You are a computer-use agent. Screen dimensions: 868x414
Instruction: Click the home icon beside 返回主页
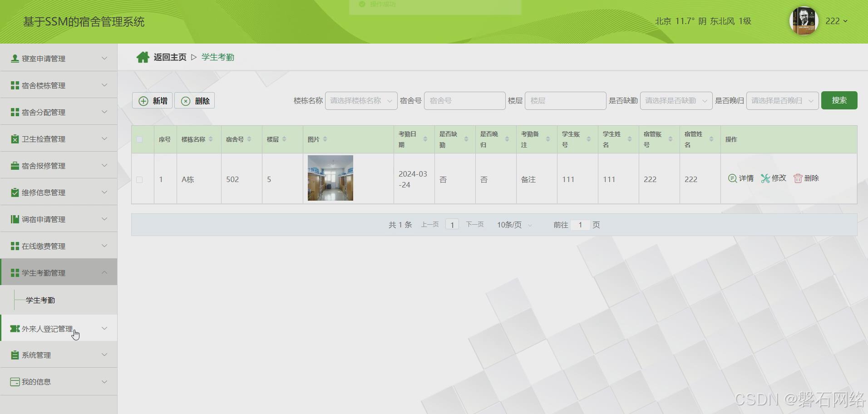click(143, 57)
